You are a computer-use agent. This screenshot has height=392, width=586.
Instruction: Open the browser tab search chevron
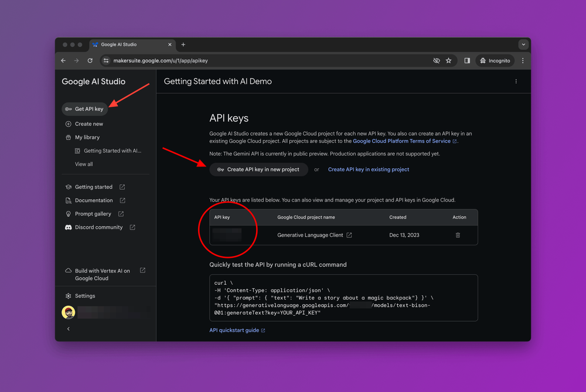click(x=522, y=44)
